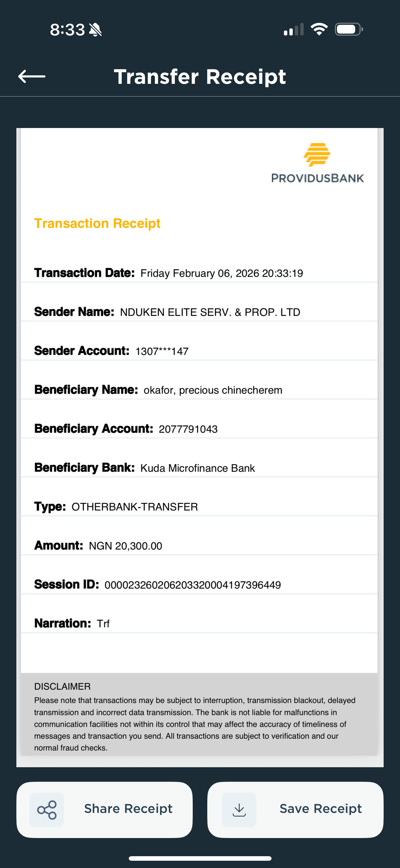Tap the disclaimer paragraph text
Image resolution: width=400 pixels, height=868 pixels.
click(195, 724)
